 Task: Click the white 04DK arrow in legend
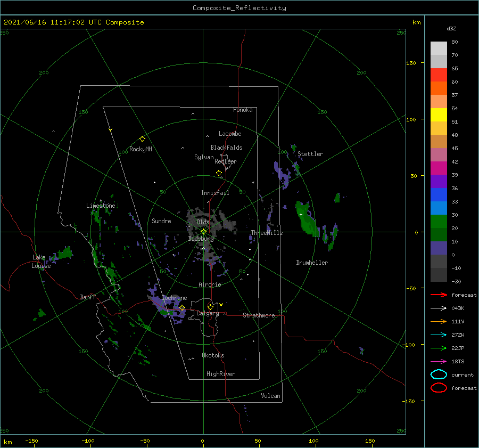pos(439,308)
